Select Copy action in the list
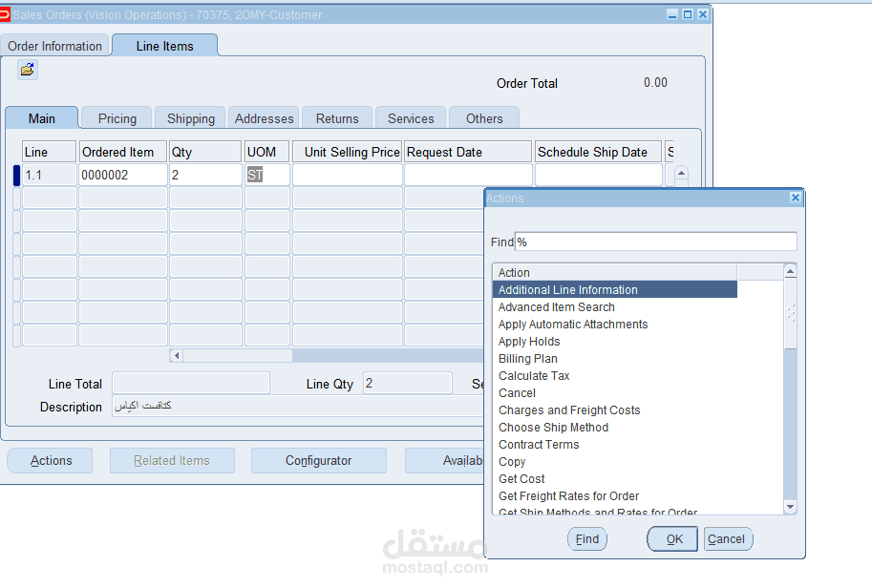The width and height of the screenshot is (872, 588). [614, 462]
